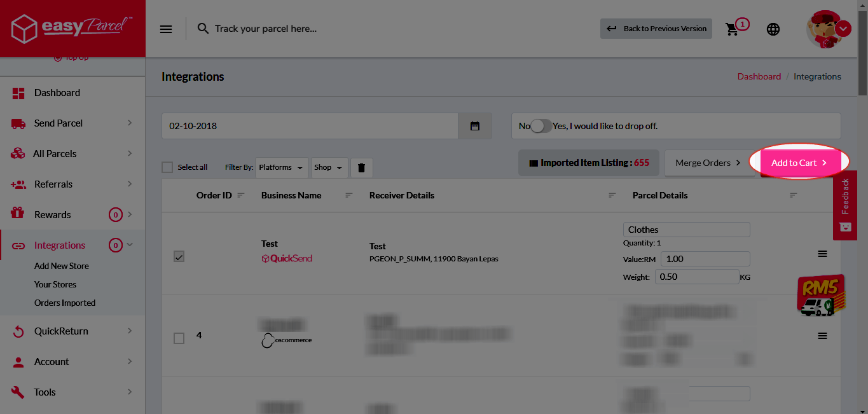Screen dimensions: 868x414
Task: Open the Shop filter dropdown
Action: pos(329,168)
